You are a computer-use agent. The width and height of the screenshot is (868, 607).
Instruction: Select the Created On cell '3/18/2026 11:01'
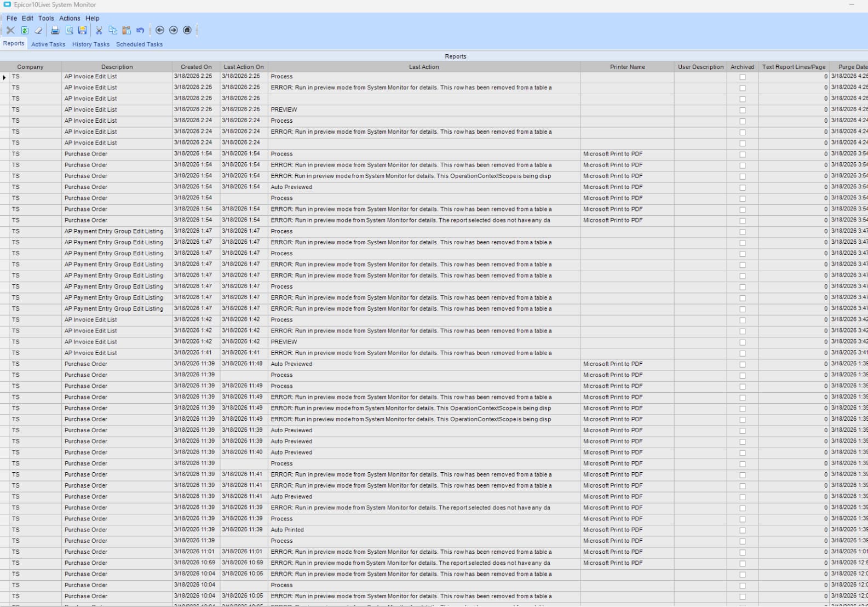pos(196,552)
